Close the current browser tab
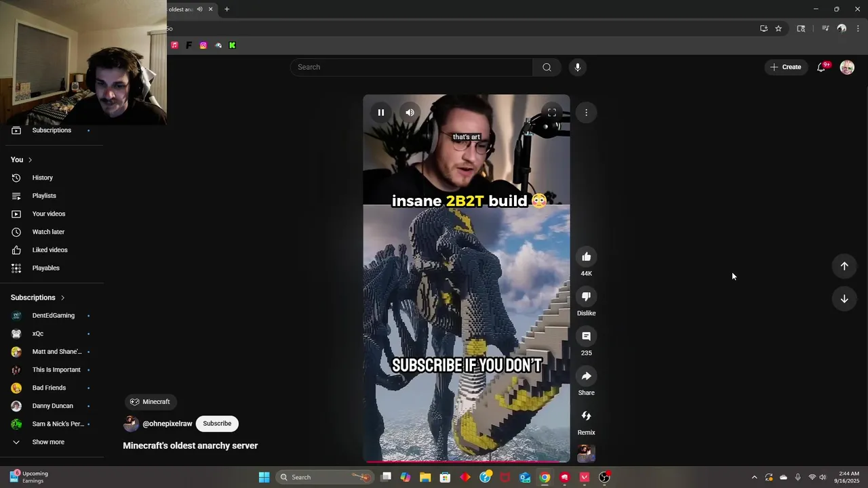 click(210, 9)
